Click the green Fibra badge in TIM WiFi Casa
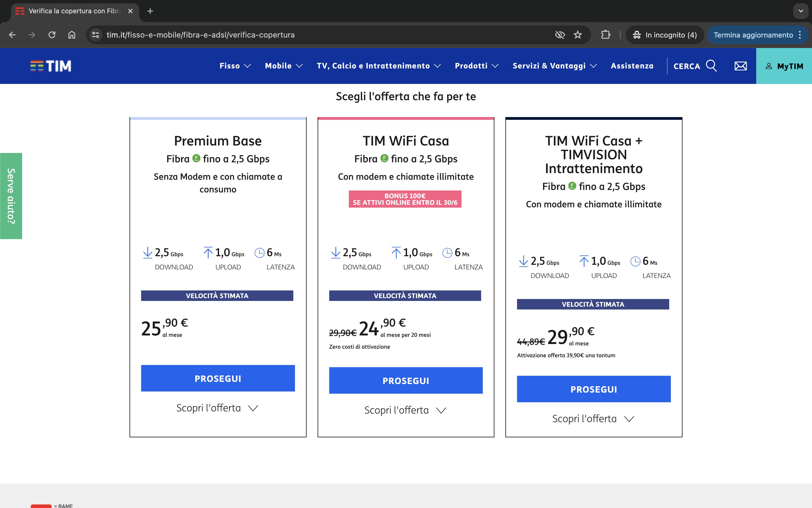This screenshot has height=508, width=812. click(384, 158)
